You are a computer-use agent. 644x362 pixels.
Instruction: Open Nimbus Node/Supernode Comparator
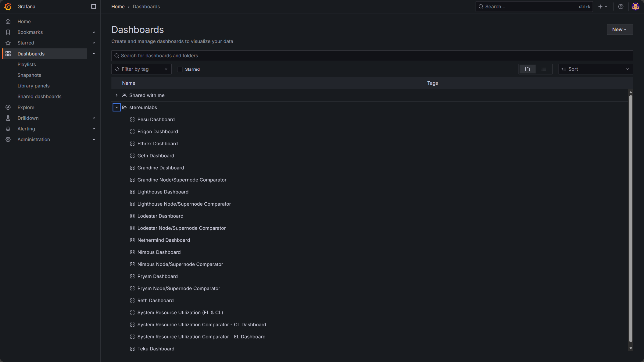pyautogui.click(x=180, y=264)
